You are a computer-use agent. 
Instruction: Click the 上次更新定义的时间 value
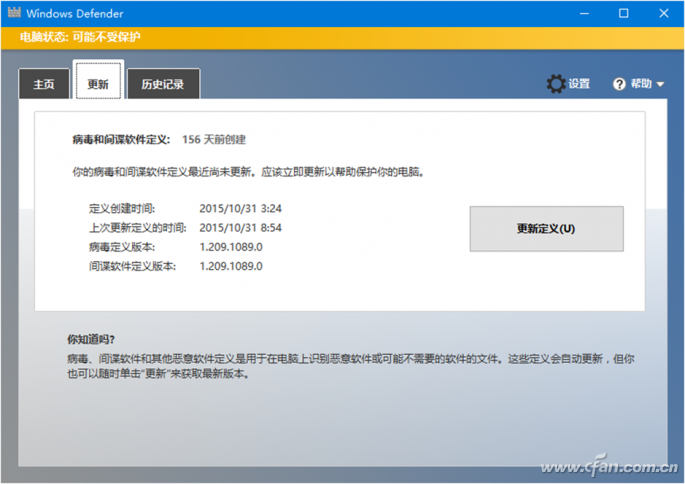tap(240, 228)
